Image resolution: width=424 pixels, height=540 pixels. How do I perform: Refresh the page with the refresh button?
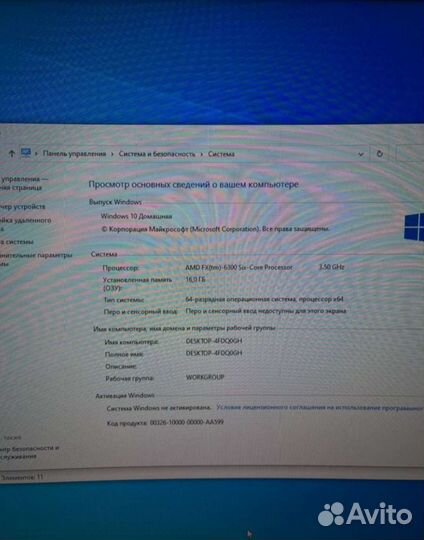point(380,154)
